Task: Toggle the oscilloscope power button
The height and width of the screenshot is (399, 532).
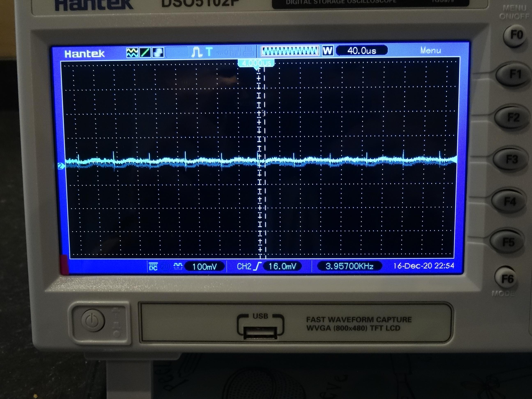Action: tap(93, 321)
